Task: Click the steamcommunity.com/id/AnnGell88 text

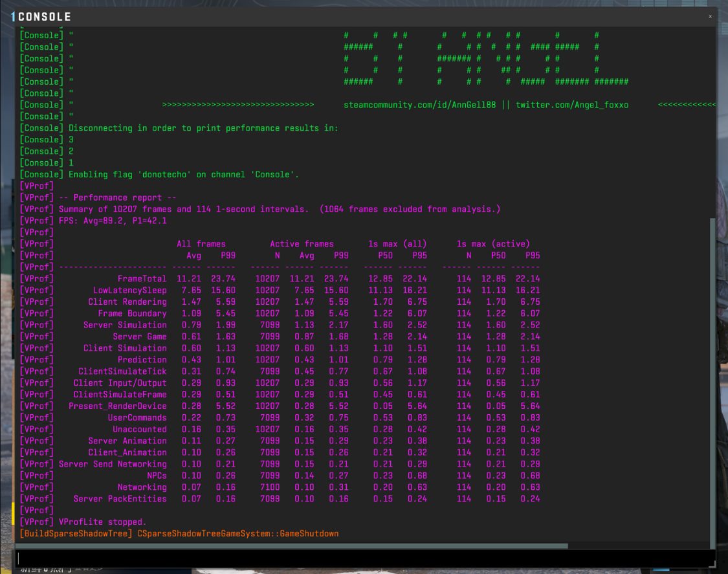Action: point(419,105)
